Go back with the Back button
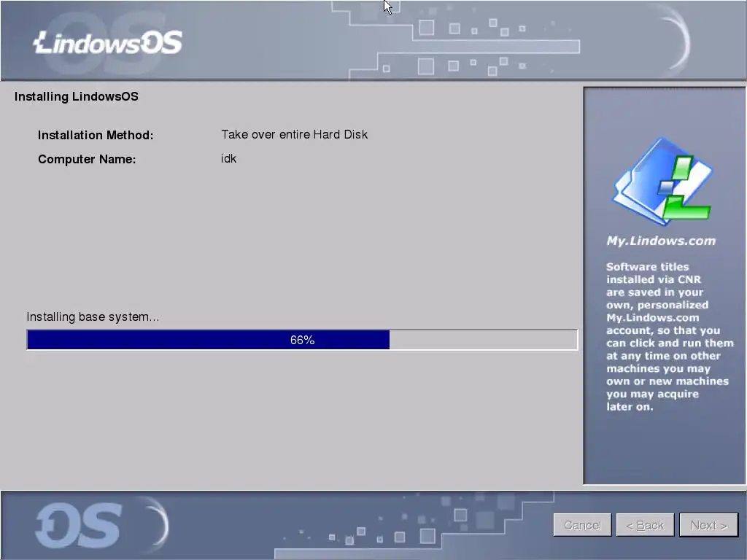747x560 pixels. click(645, 525)
